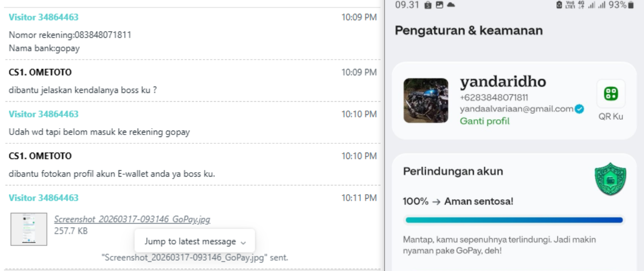Image resolution: width=644 pixels, height=271 pixels.
Task: Click message 'dibantu fotokan profil akun E-wallet anda'
Action: coord(112,174)
